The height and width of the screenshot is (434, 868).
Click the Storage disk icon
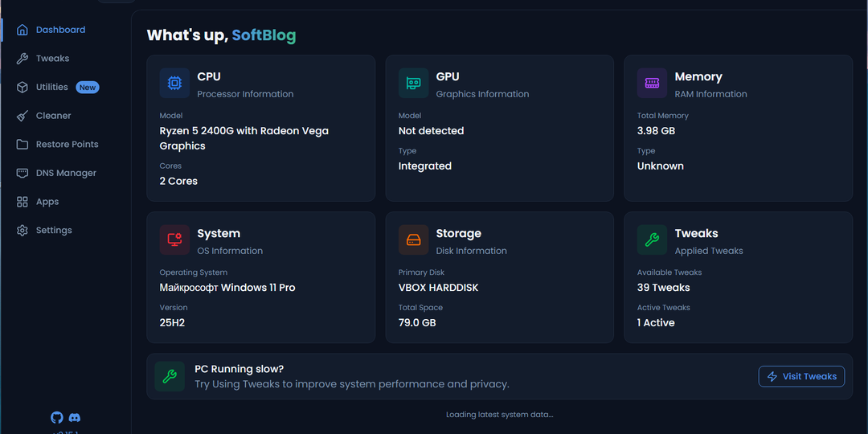(413, 240)
